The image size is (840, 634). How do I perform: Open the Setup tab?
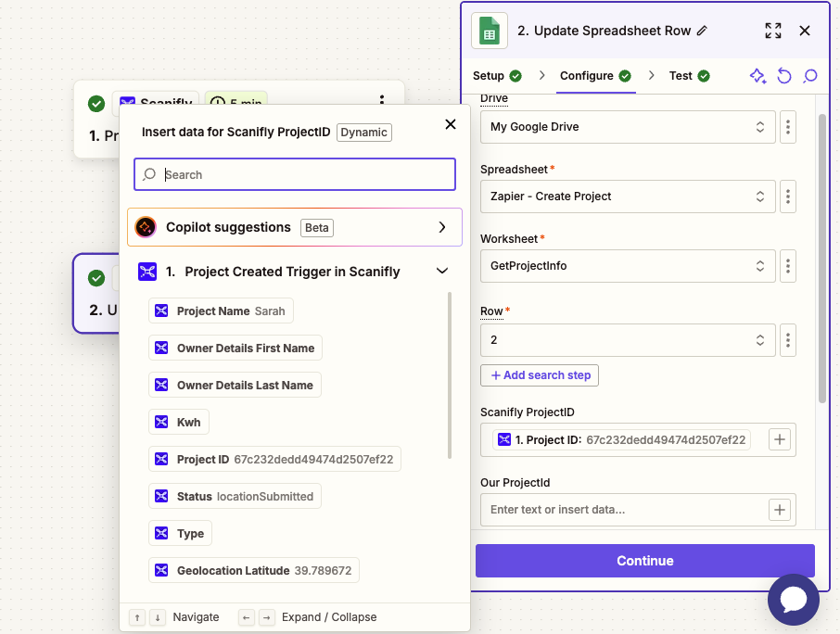(x=497, y=76)
